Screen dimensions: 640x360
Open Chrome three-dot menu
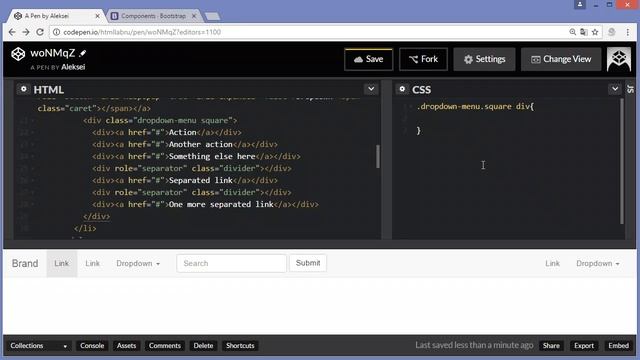tap(628, 32)
